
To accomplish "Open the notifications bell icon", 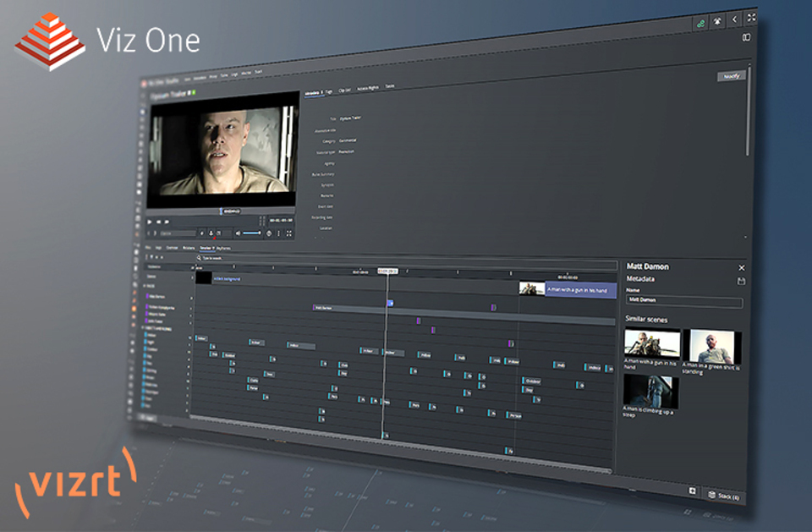I will 717,19.
